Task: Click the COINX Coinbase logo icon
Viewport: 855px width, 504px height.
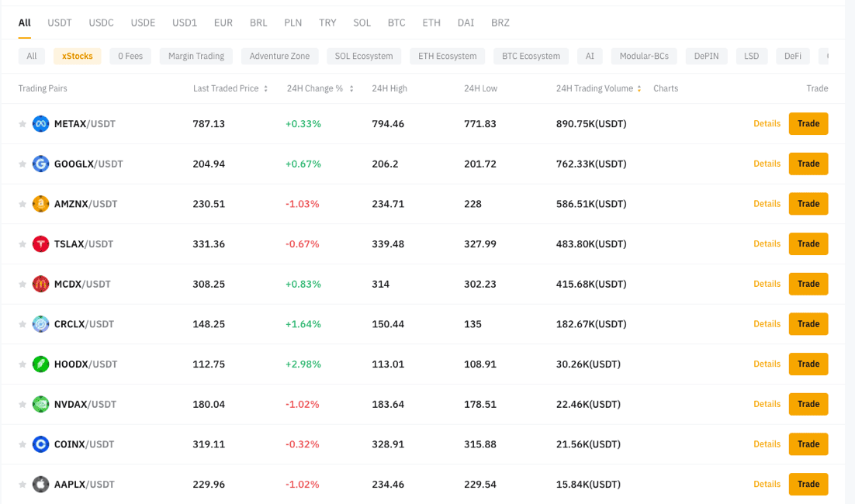Action: point(40,444)
